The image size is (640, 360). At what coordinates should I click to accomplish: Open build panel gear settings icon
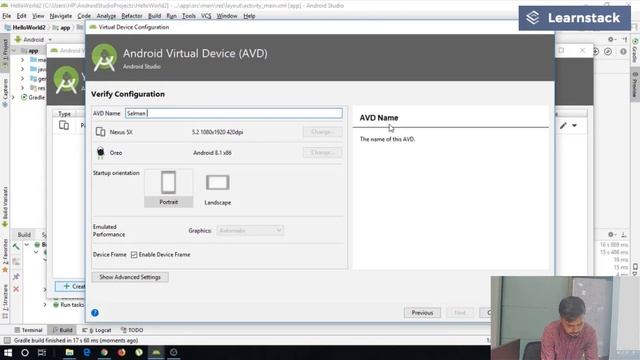click(611, 234)
